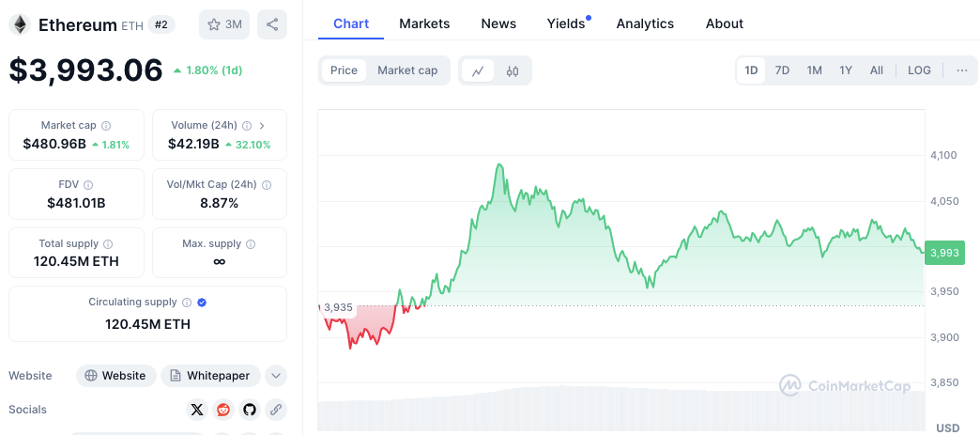
Task: Open the X (Twitter) social link
Action: tap(196, 410)
